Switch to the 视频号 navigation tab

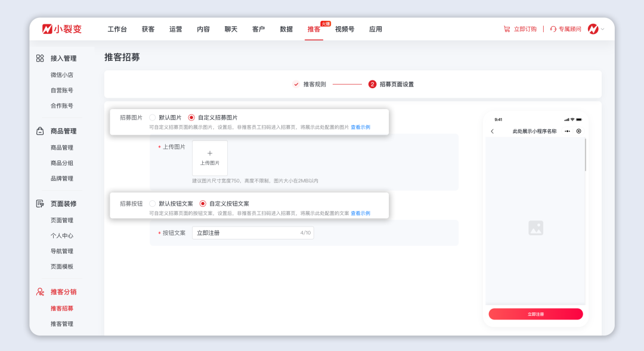point(345,29)
